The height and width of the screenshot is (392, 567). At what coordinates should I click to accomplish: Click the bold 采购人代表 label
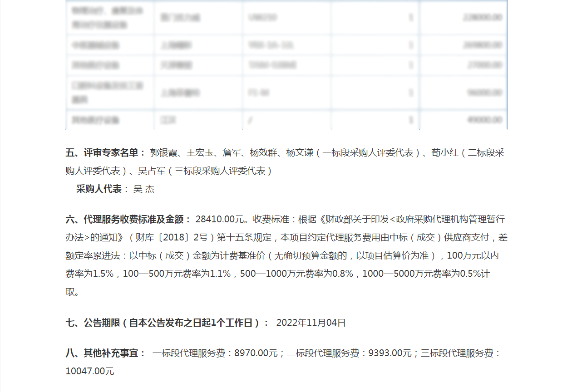(x=99, y=189)
